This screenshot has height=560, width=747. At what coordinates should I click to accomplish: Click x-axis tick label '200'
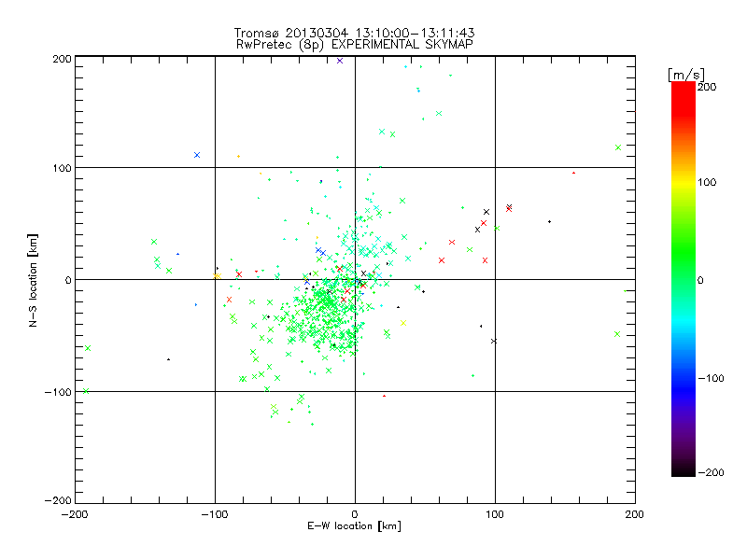pyautogui.click(x=635, y=515)
